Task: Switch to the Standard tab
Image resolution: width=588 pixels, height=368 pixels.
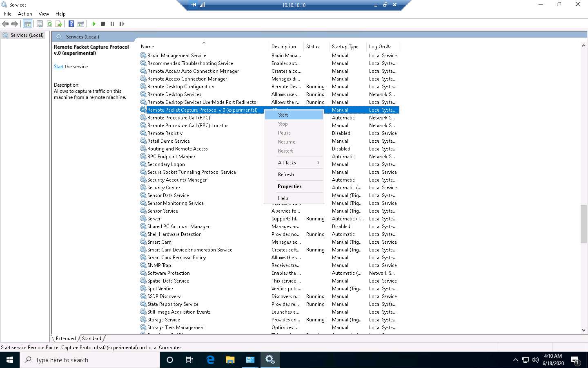Action: click(x=91, y=339)
